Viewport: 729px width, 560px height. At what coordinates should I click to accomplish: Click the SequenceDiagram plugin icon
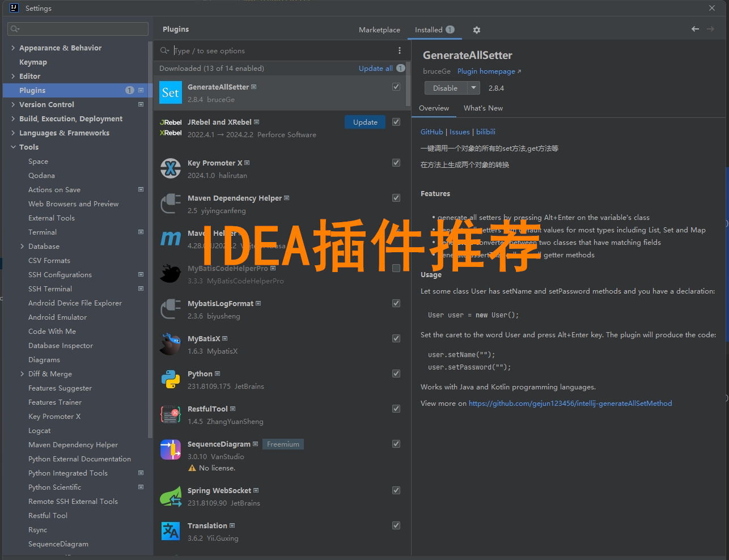point(171,449)
